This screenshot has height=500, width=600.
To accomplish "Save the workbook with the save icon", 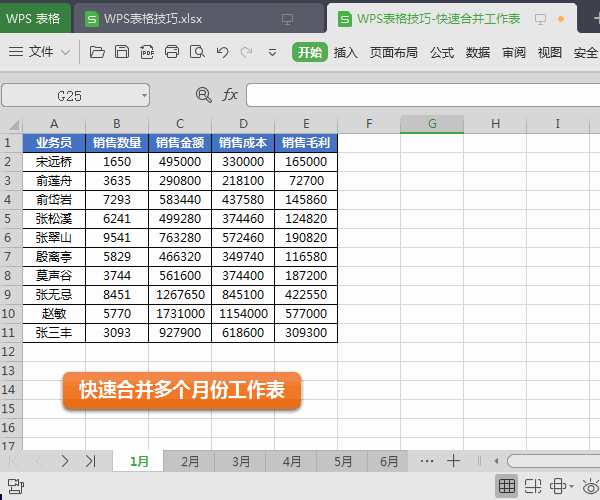I will [x=122, y=52].
